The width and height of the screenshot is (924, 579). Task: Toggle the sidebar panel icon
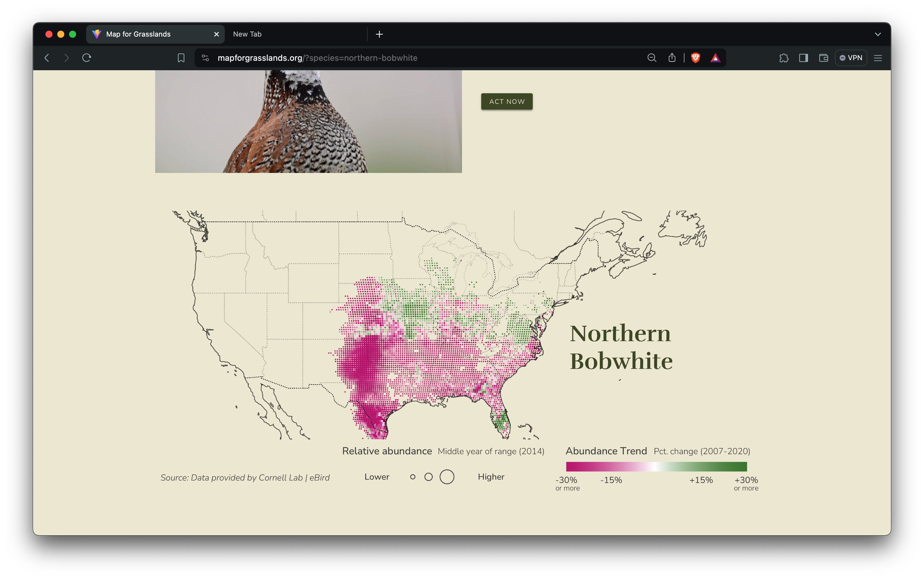point(803,58)
